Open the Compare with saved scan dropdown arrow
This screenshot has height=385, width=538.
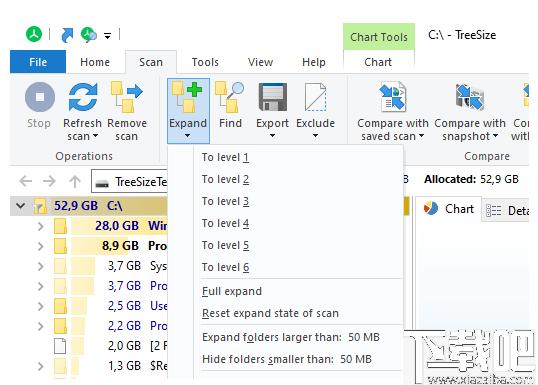(x=421, y=136)
